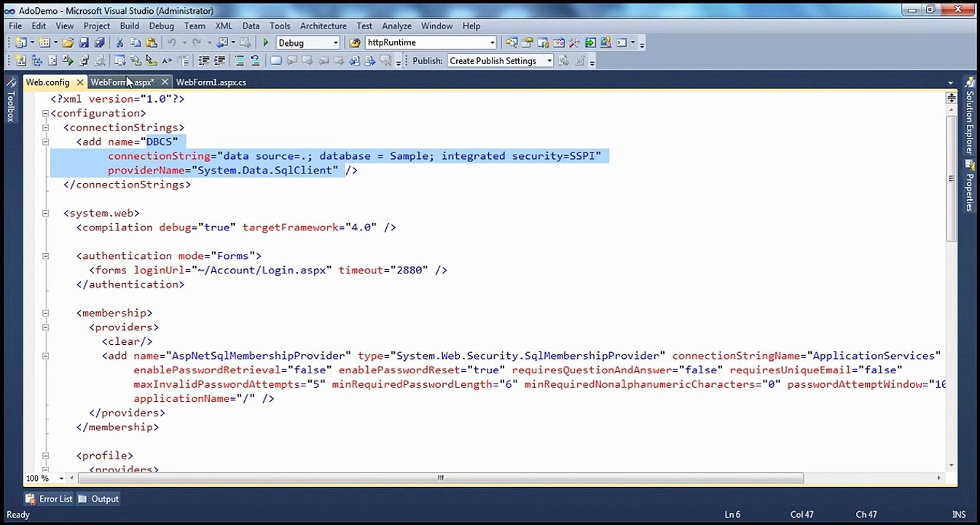The height and width of the screenshot is (525, 980).
Task: Open the Analyze menu
Action: 396,26
